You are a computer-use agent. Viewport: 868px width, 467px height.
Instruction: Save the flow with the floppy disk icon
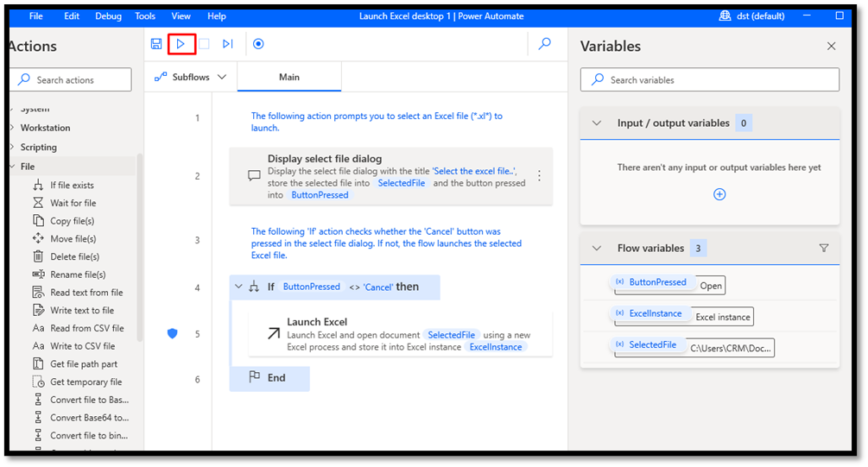pos(156,44)
